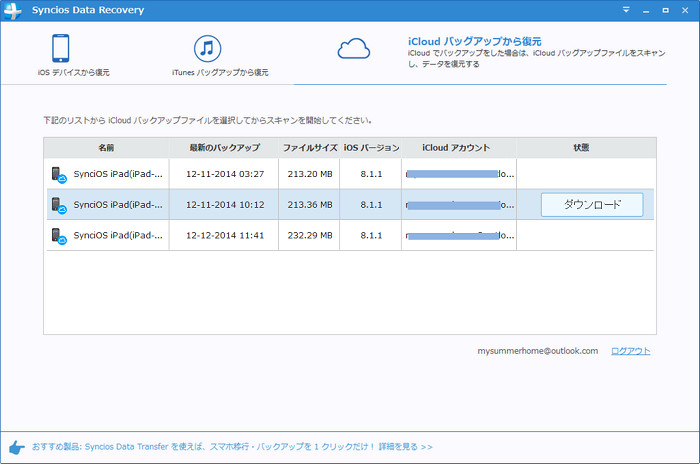Image resolution: width=700 pixels, height=464 pixels.
Task: Open the iOS device recovery phone icon
Action: [60, 48]
